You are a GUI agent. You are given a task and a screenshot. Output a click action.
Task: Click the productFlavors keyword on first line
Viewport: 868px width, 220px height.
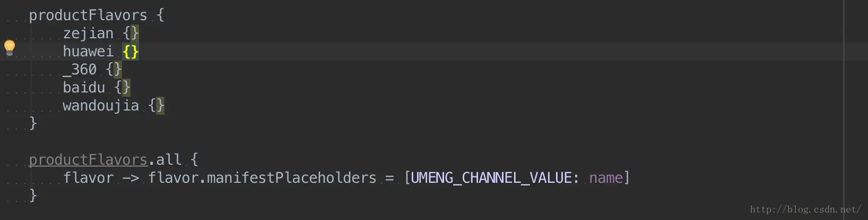click(x=88, y=15)
